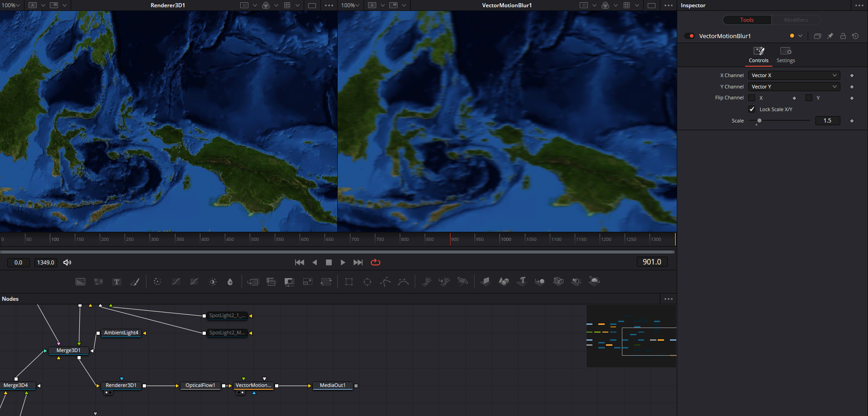Image resolution: width=868 pixels, height=416 pixels.
Task: Open the VectorMotionBlur1 viewer three-dot options menu
Action: [669, 5]
